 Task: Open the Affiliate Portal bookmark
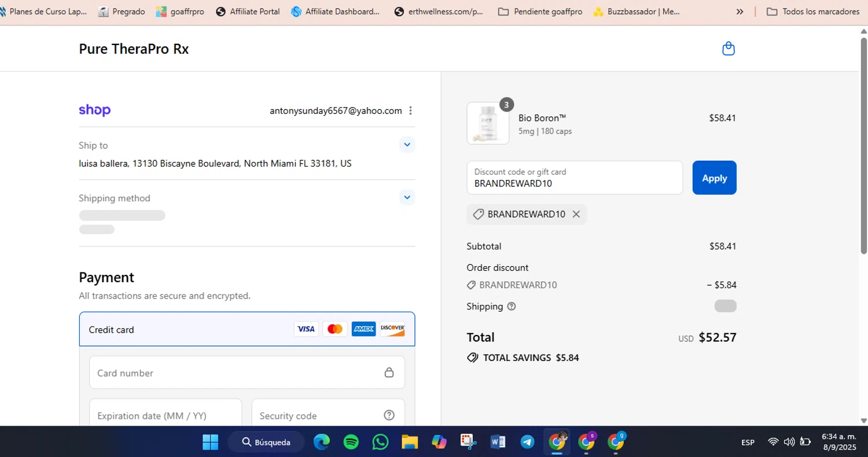click(x=248, y=12)
